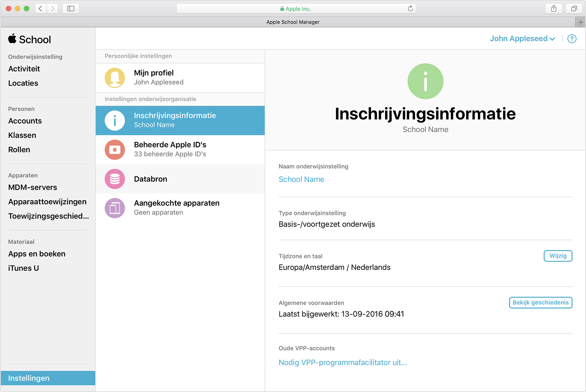Screen dimensions: 586x392
Task: Share the page with the share icon
Action: tap(554, 8)
